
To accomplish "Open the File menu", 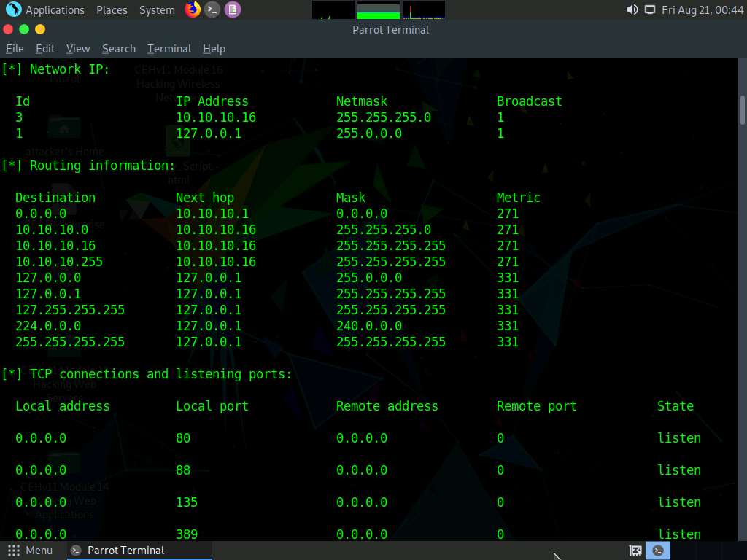I will pyautogui.click(x=15, y=49).
